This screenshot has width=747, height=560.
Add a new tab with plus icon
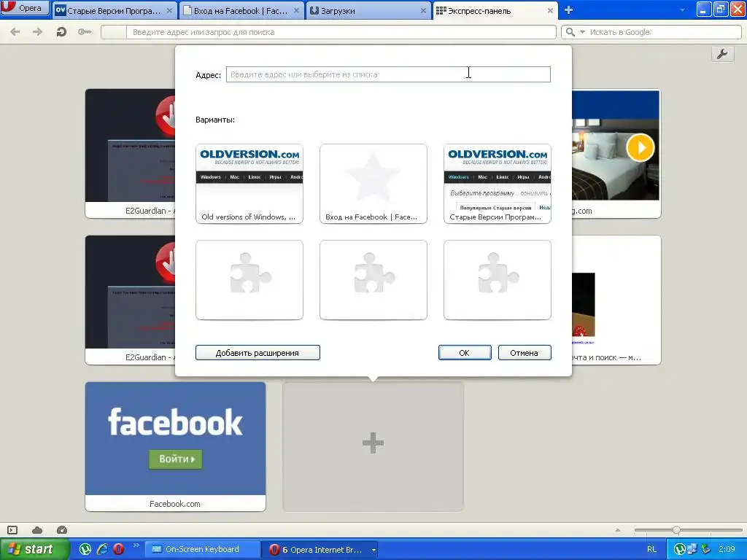pos(568,10)
